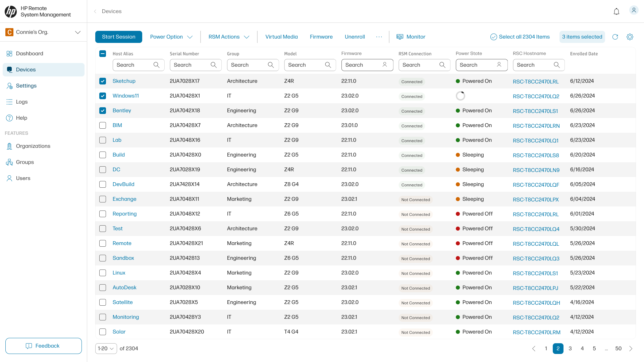
Task: Open the RSM Actions dropdown
Action: [x=229, y=37]
